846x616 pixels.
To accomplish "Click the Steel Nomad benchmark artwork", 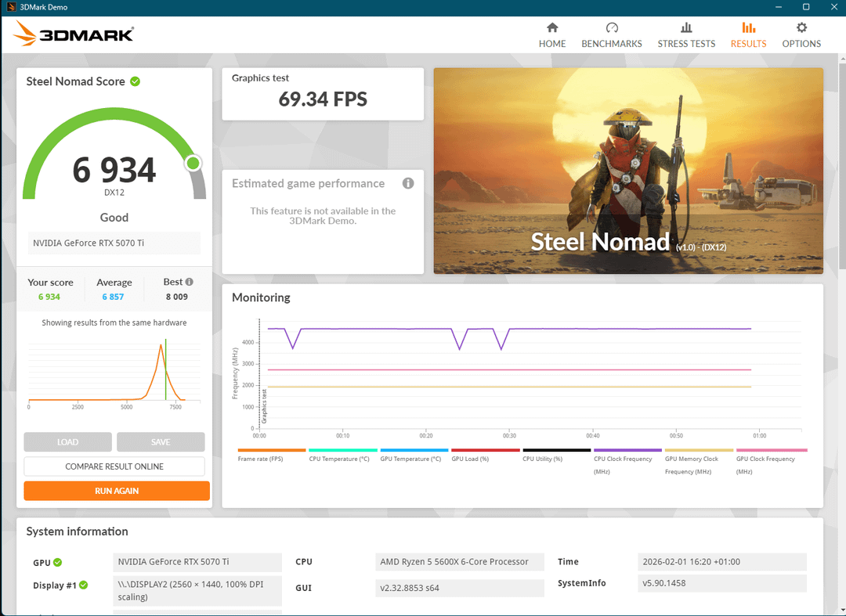I will click(628, 171).
